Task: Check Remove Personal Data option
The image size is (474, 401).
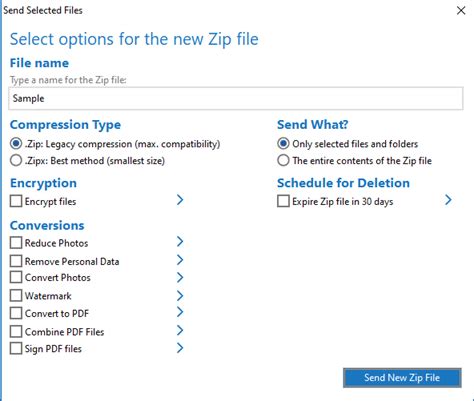Action: coord(16,261)
